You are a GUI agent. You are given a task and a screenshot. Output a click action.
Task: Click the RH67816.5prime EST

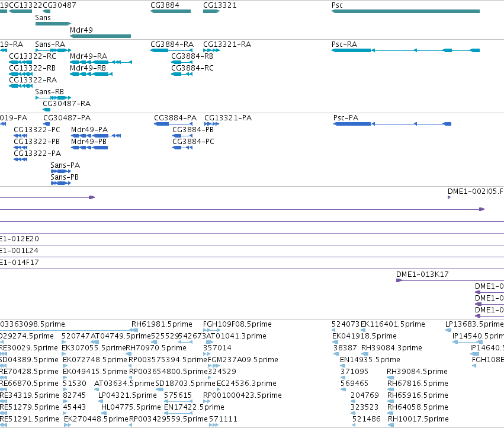click(390, 389)
